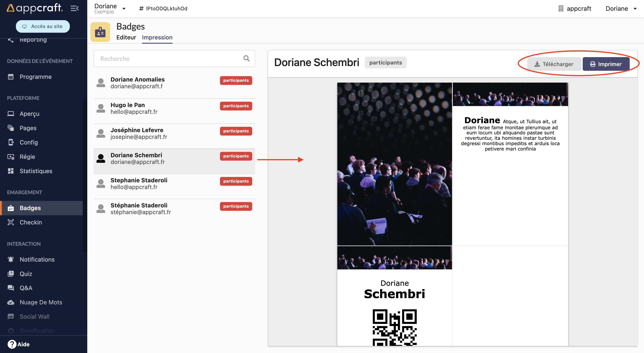Viewport: 644px width, 353px height.
Task: Select Hugo le Pan participant
Action: (174, 108)
